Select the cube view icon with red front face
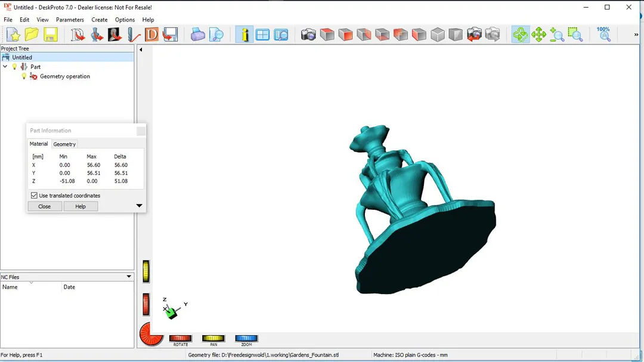This screenshot has width=644, height=362. coord(345,35)
